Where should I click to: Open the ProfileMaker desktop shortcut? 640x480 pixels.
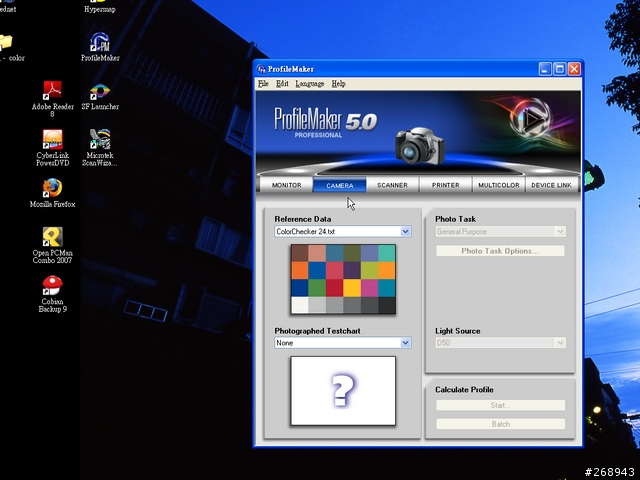[100, 47]
